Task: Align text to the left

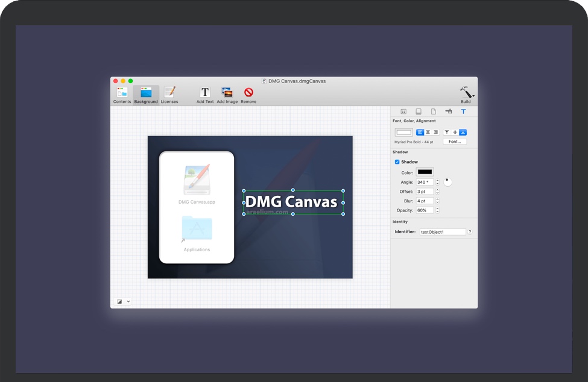Action: (x=420, y=133)
